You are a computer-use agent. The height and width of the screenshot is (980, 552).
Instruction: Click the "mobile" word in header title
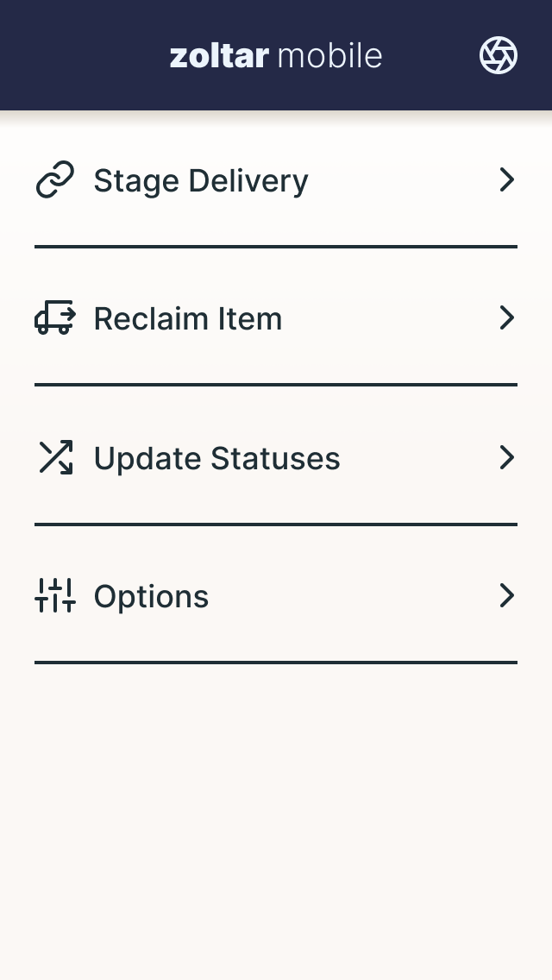click(x=330, y=56)
